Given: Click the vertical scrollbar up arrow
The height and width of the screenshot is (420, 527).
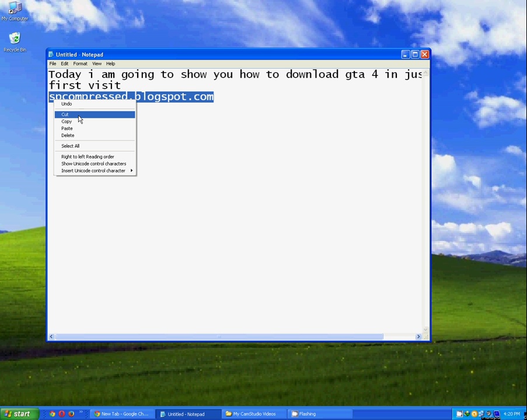Looking at the screenshot, I should pyautogui.click(x=426, y=73).
